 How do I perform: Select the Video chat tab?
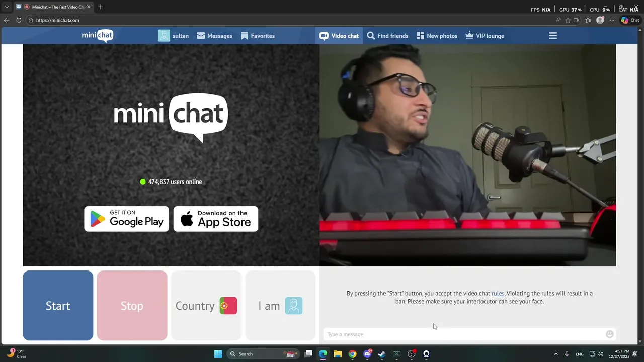click(x=339, y=36)
